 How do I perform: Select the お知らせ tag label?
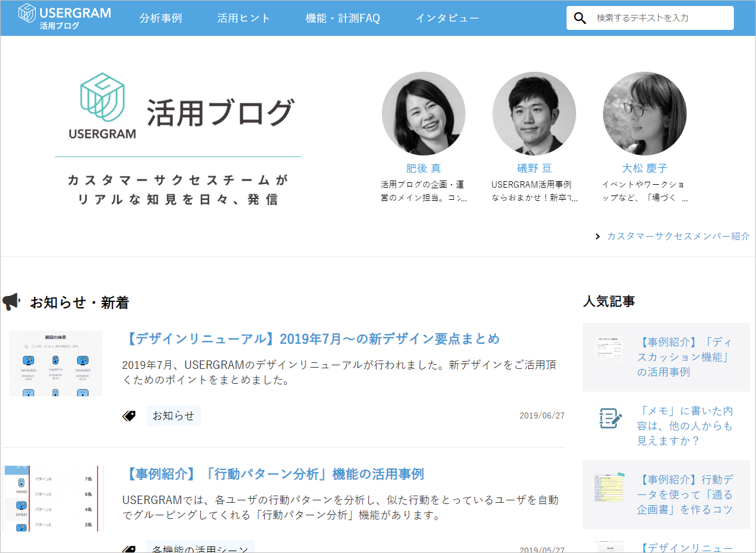[173, 416]
